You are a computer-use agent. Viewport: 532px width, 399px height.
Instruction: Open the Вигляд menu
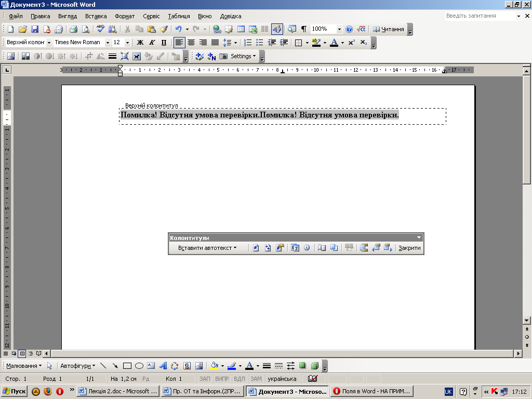point(68,16)
